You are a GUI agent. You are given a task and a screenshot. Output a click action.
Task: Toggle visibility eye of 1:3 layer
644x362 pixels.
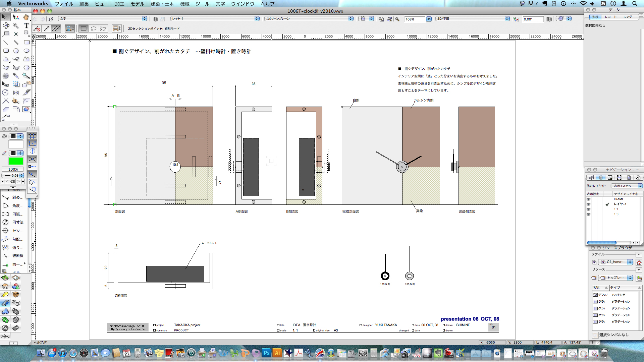588,214
